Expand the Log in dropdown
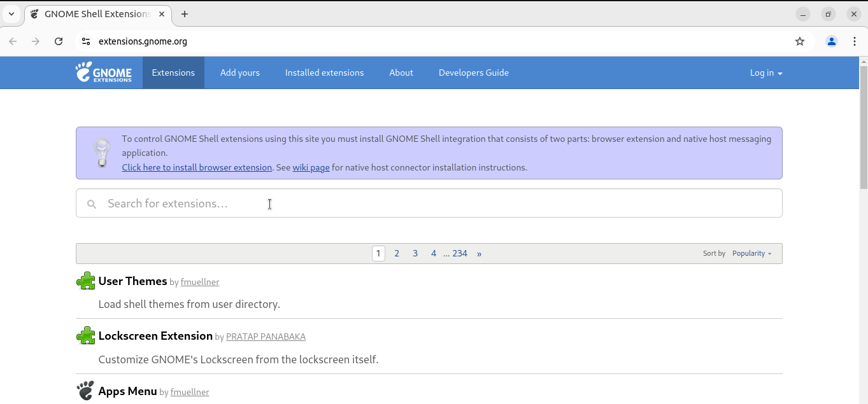The image size is (868, 404). pos(766,73)
